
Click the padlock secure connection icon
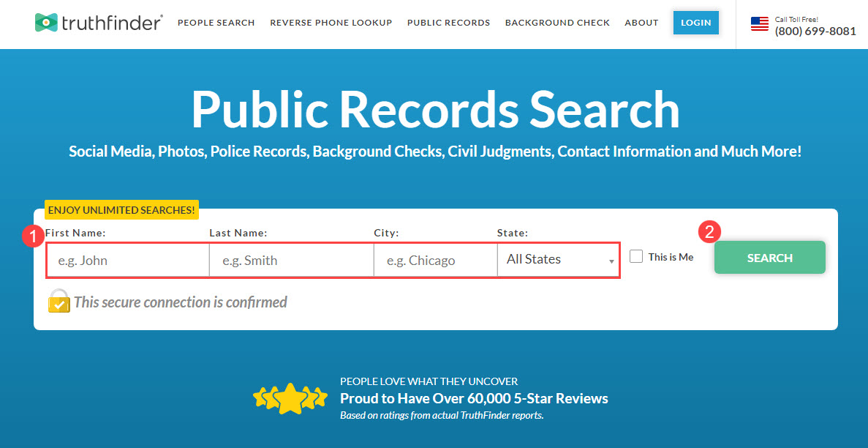59,301
